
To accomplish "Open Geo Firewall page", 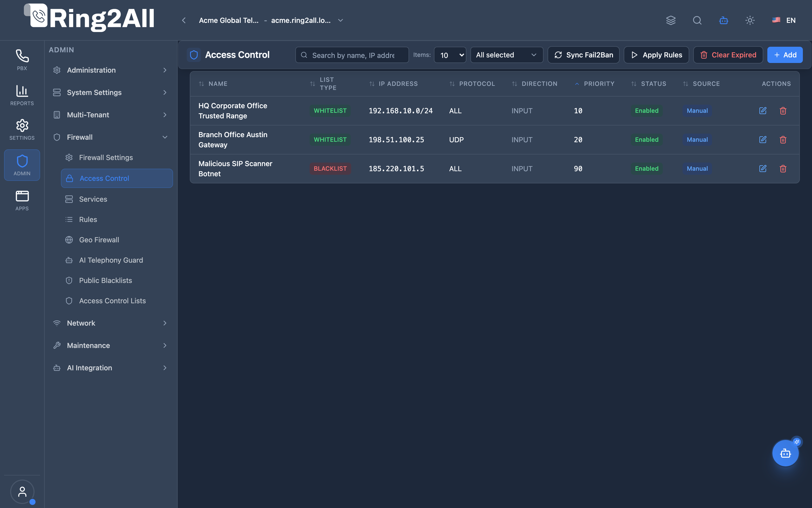I will (x=117, y=240).
